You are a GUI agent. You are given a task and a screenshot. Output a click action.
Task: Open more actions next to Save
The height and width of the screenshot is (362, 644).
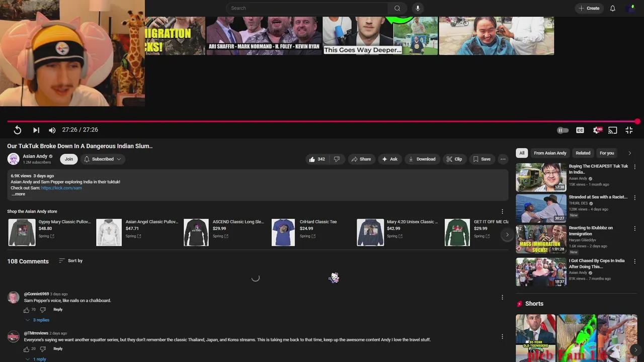[x=503, y=159]
